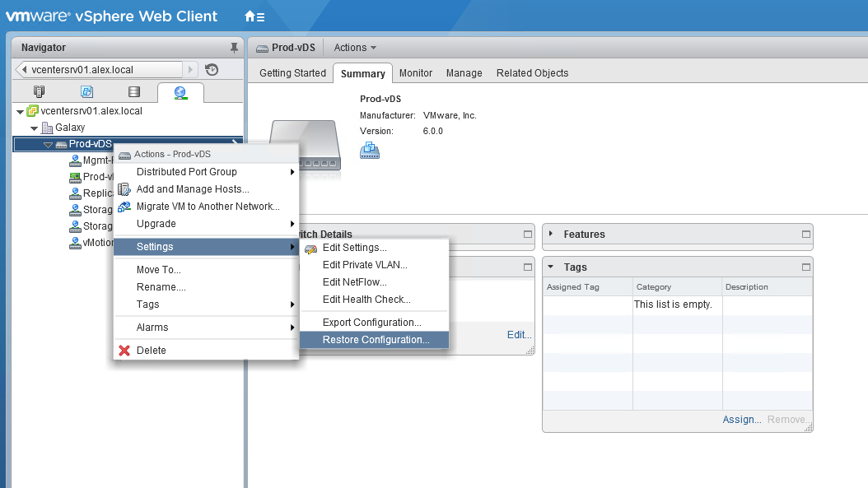868x488 pixels.
Task: Collapse the Prod-vDS tree node
Action: click(x=48, y=145)
